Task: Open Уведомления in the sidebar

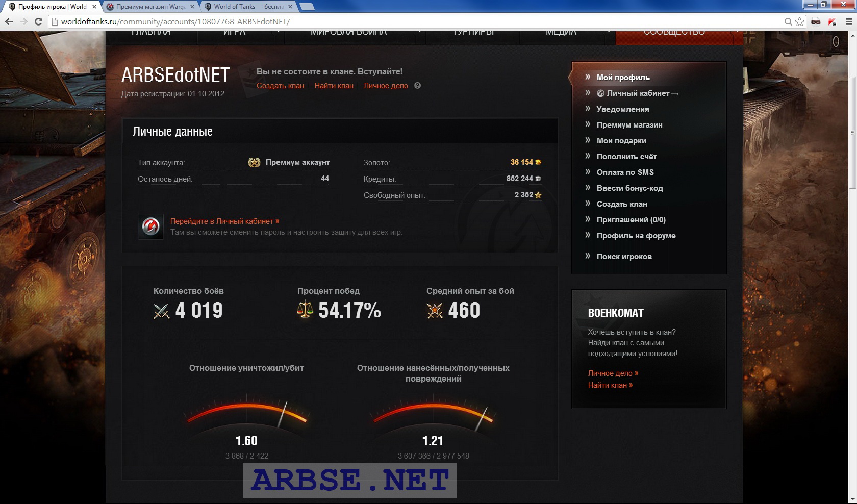Action: [x=623, y=109]
